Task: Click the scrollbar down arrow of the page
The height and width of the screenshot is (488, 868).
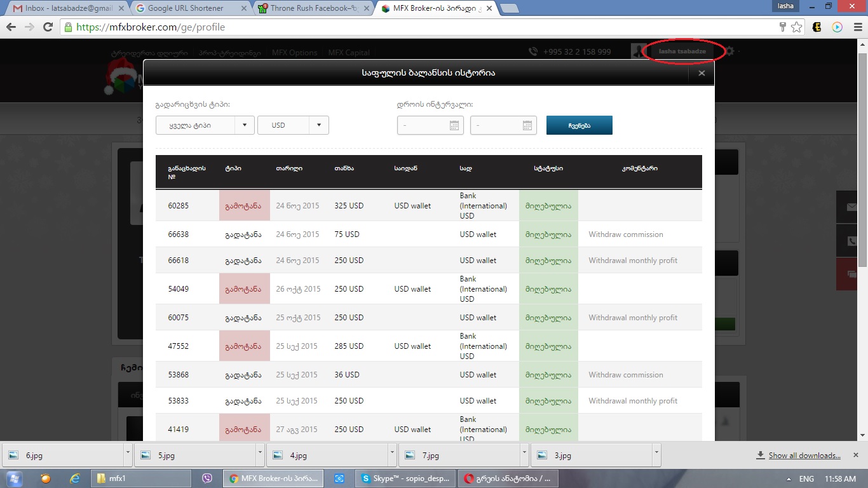Action: [x=863, y=435]
